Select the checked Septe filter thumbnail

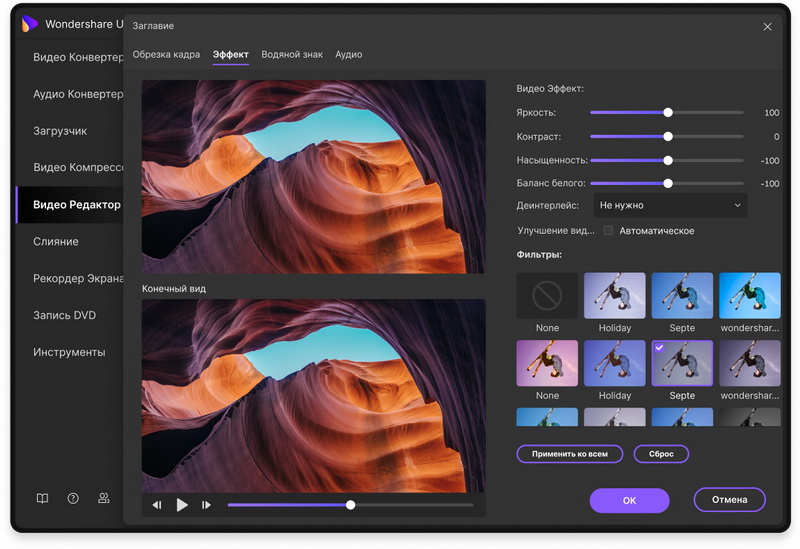pyautogui.click(x=682, y=362)
